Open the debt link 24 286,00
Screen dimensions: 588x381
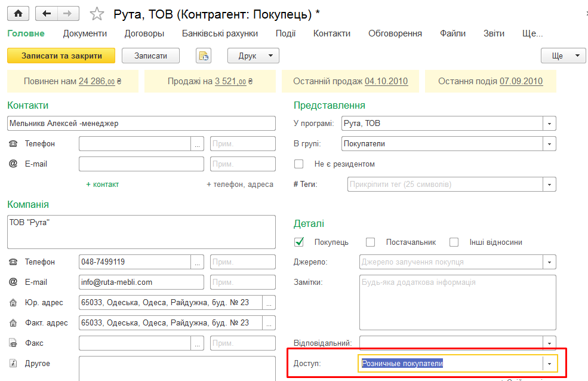(x=97, y=81)
